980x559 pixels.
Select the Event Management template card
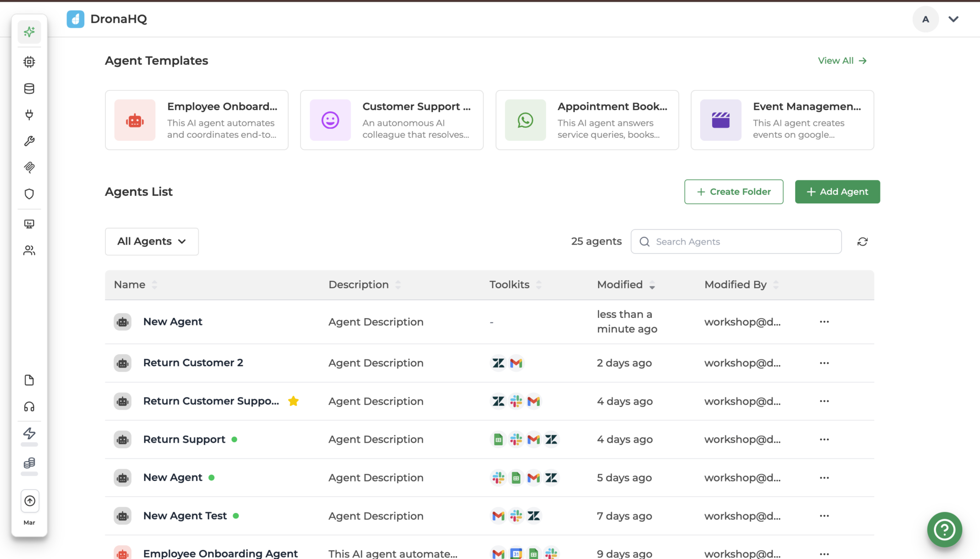(782, 120)
